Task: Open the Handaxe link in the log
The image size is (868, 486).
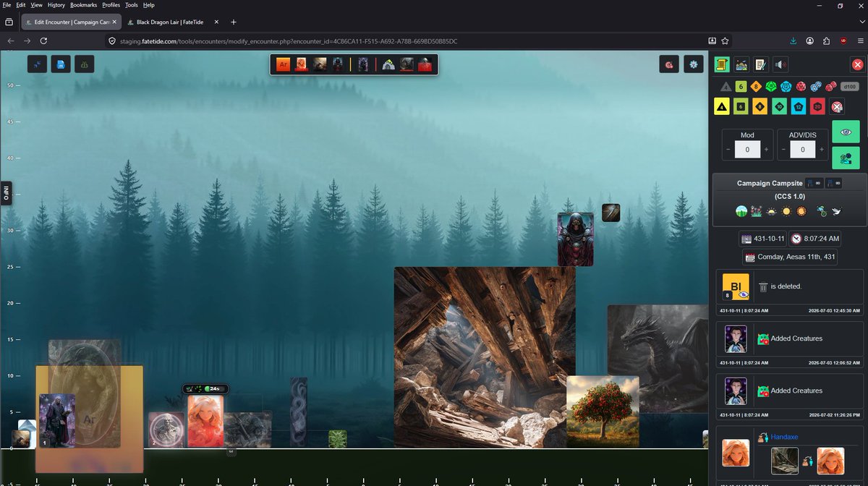Action: click(783, 437)
